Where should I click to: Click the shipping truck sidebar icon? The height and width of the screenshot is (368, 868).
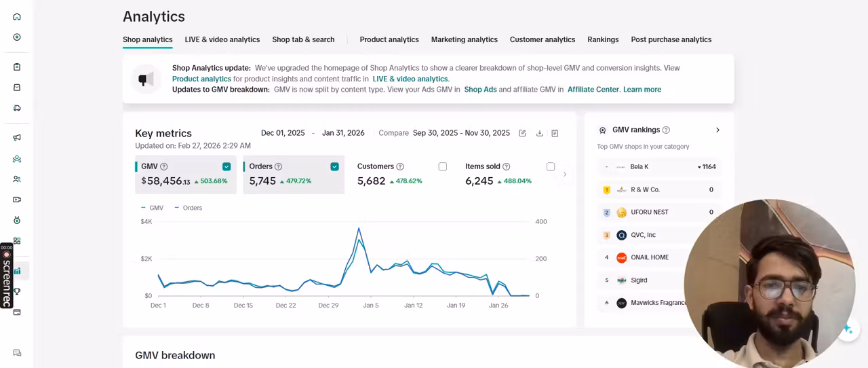[x=17, y=108]
